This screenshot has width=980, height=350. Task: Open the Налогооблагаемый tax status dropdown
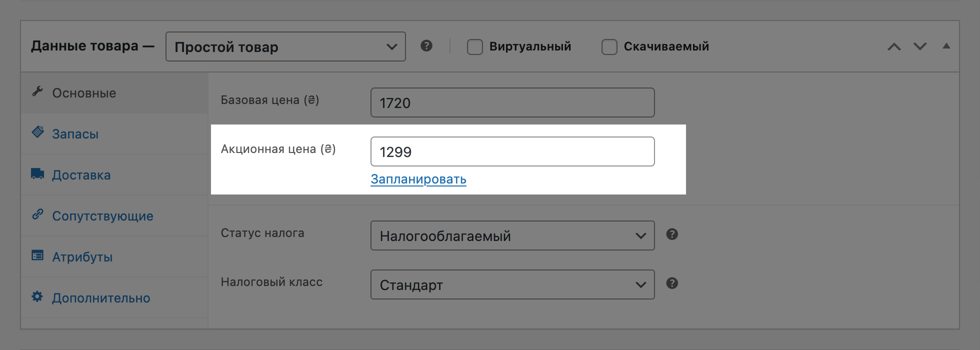[512, 235]
